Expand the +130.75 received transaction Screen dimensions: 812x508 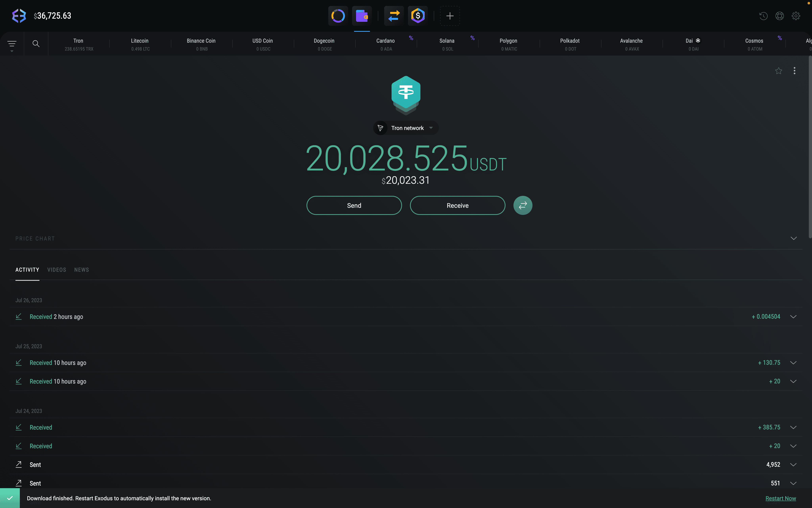pos(793,363)
